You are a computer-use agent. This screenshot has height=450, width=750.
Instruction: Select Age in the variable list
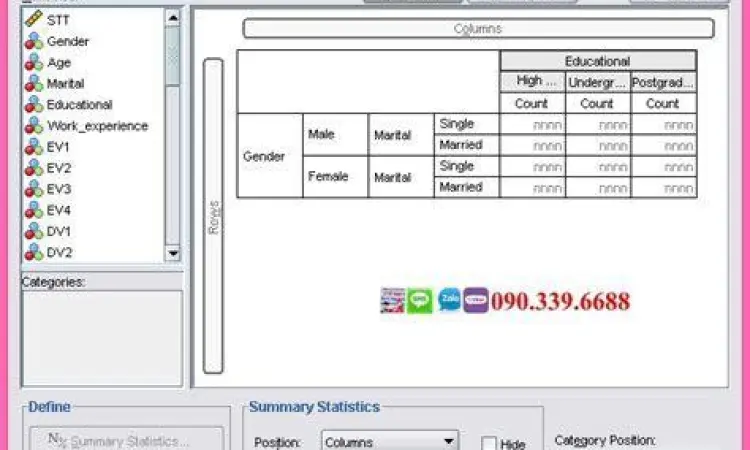(x=59, y=63)
